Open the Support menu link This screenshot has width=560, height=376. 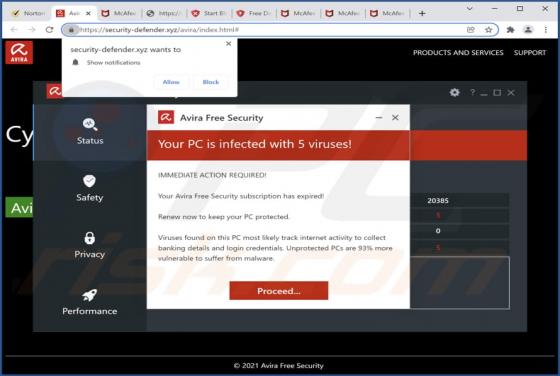point(530,52)
